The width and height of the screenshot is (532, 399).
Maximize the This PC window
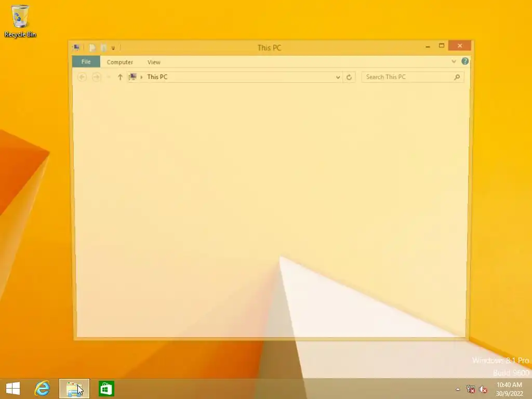pyautogui.click(x=442, y=46)
